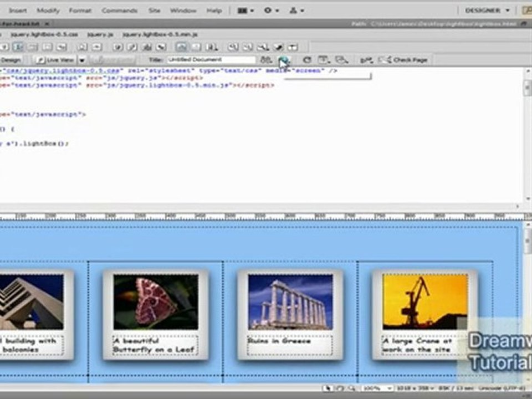The width and height of the screenshot is (532, 399).
Task: Close the open document tab
Action: (47, 24)
